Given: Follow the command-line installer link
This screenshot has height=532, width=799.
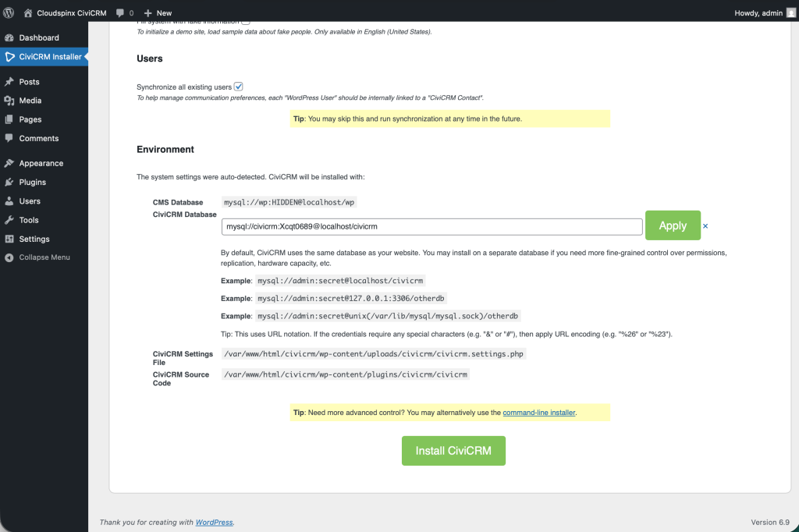Looking at the screenshot, I should coord(538,412).
